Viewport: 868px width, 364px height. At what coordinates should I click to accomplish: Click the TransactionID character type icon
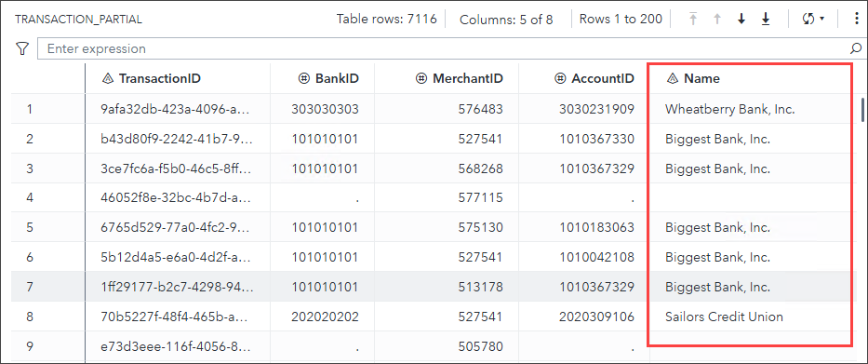[x=108, y=79]
